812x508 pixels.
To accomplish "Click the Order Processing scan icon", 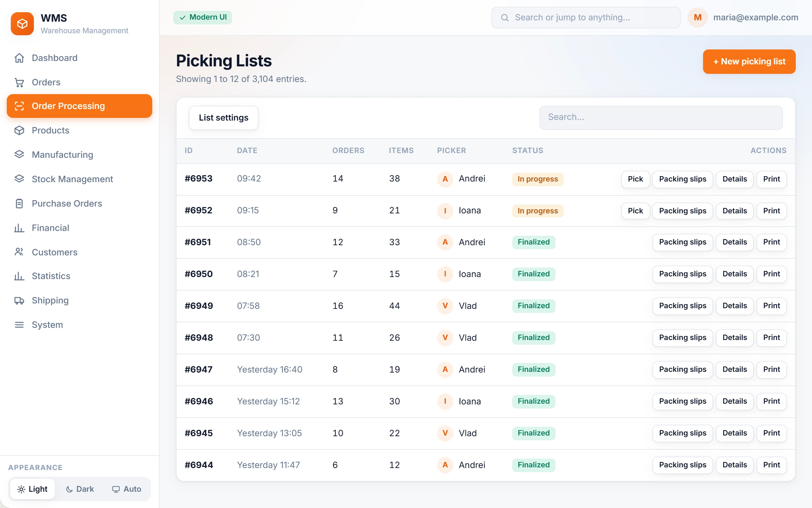I will [19, 106].
